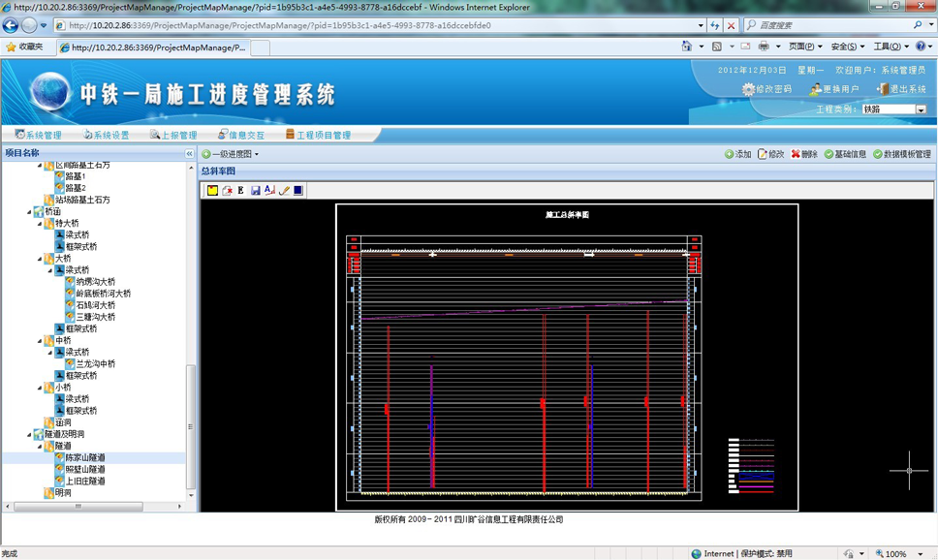The height and width of the screenshot is (560, 938).
Task: Click the bold E icon in drawing toolbar
Action: coord(240,190)
